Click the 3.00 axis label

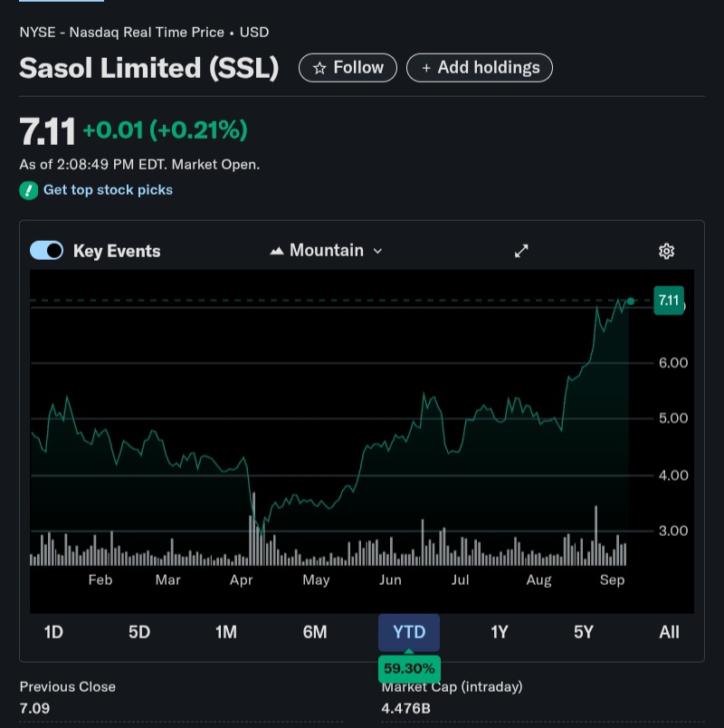673,531
